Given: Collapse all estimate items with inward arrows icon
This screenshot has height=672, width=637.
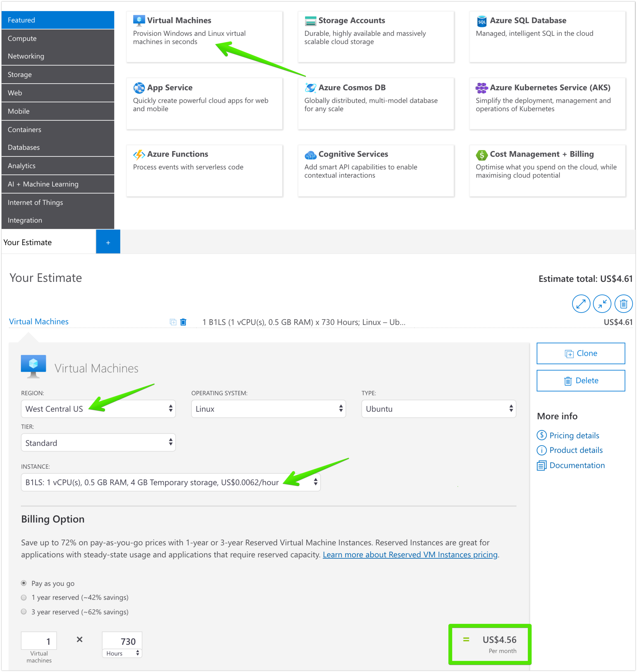Looking at the screenshot, I should click(x=602, y=303).
